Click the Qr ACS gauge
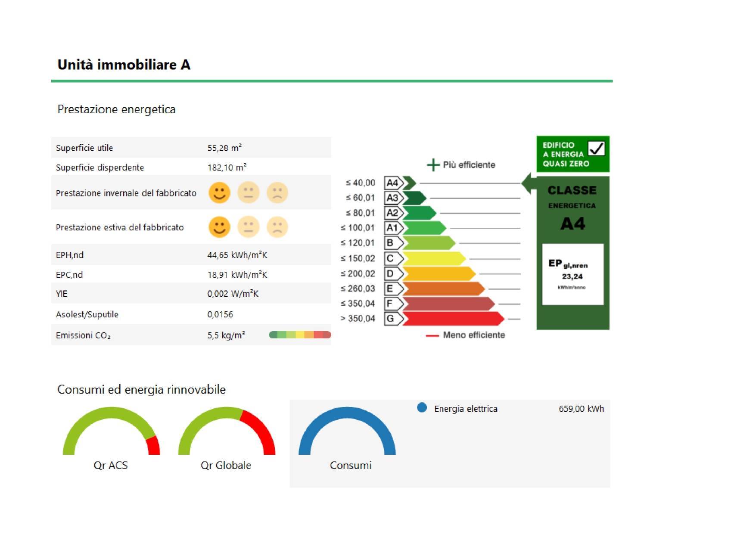 [111, 431]
